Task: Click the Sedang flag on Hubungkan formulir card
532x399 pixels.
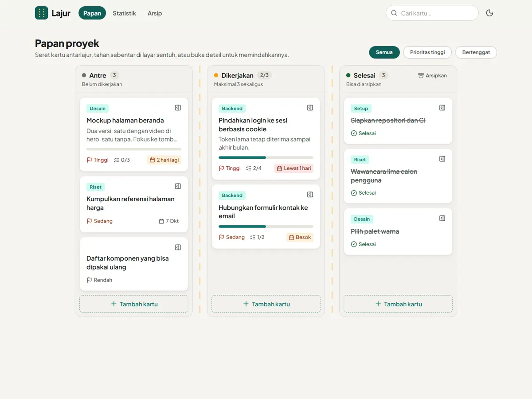Action: coord(231,237)
